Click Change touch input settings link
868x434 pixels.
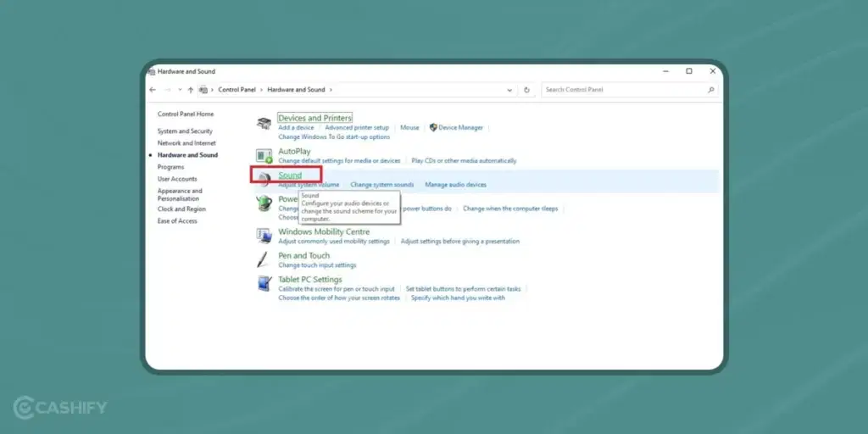point(317,265)
